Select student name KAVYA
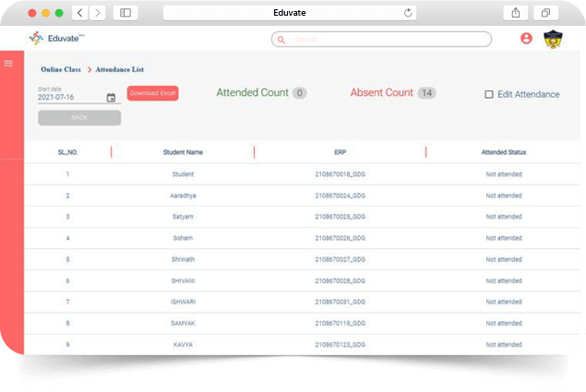 click(x=183, y=345)
